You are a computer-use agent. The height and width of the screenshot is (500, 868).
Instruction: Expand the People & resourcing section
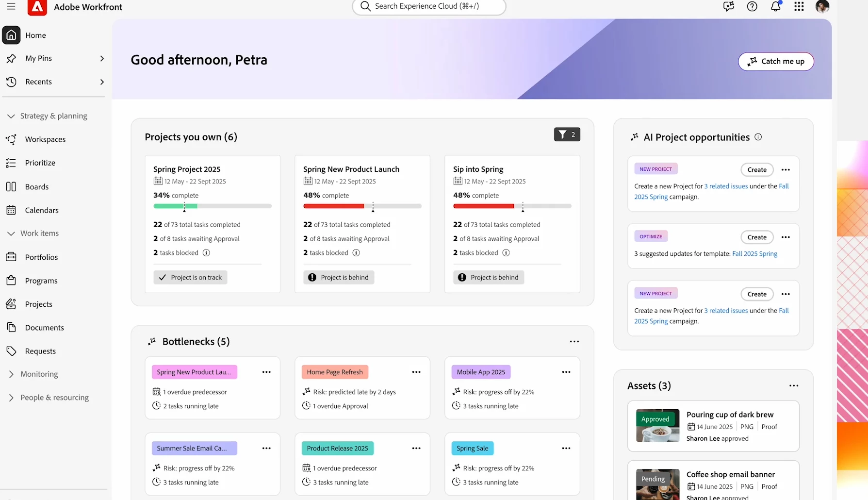pos(11,398)
